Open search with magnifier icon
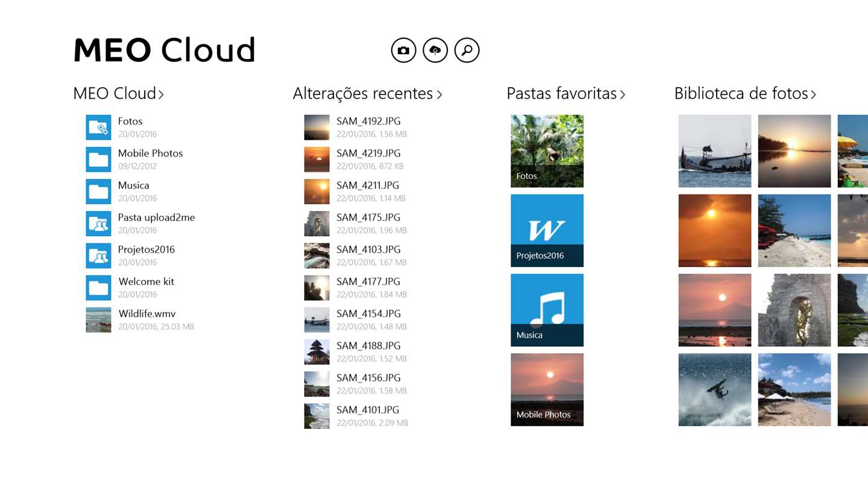The image size is (868, 488). click(x=467, y=51)
